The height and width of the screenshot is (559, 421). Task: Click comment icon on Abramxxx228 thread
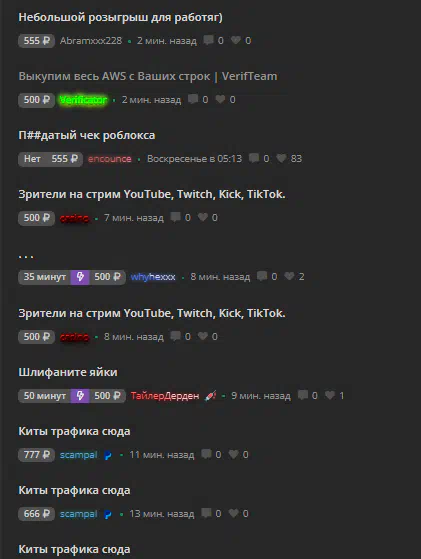click(x=208, y=40)
